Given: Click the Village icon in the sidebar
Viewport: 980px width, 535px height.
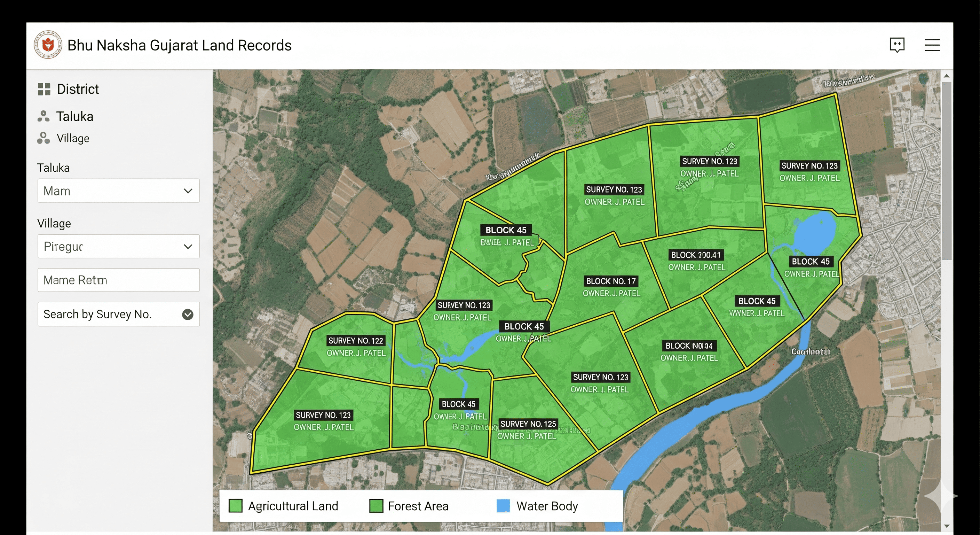Looking at the screenshot, I should tap(44, 138).
